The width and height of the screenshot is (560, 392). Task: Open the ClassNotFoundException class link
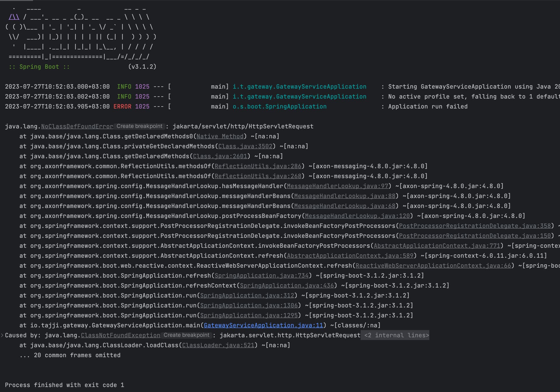click(x=120, y=335)
